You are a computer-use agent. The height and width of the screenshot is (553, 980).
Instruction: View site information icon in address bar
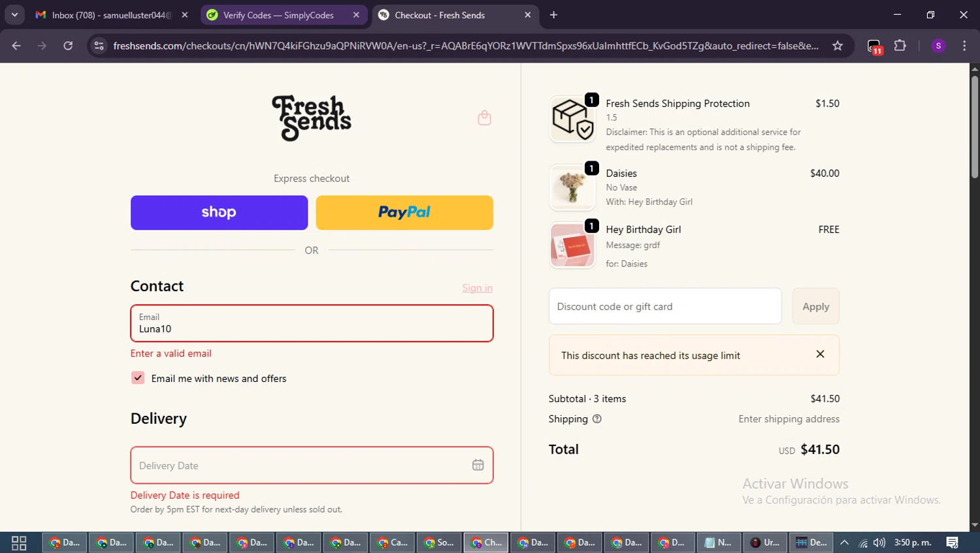(99, 46)
